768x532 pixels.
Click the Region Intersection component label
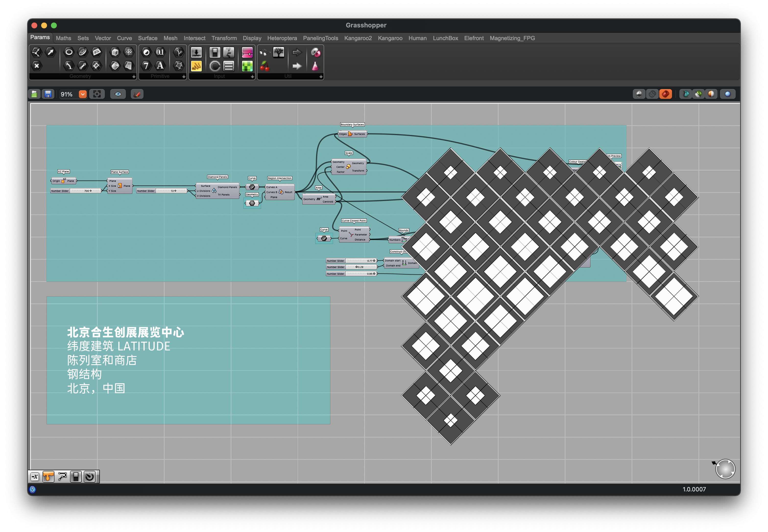click(x=280, y=178)
